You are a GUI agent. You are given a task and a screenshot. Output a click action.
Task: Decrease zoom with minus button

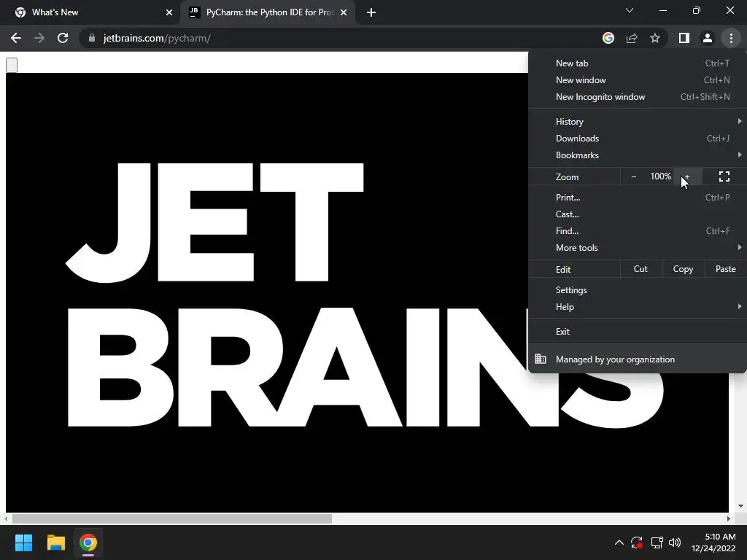pos(634,176)
